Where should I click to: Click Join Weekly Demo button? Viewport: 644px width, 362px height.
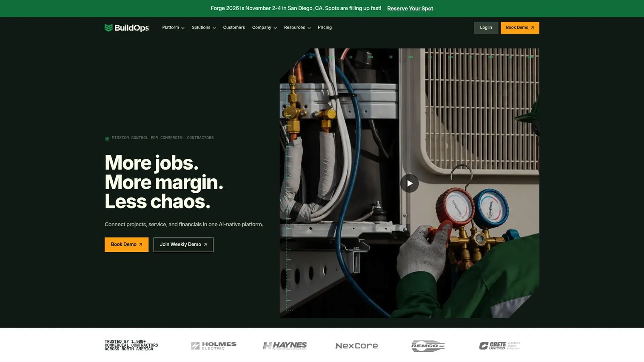[x=183, y=245]
